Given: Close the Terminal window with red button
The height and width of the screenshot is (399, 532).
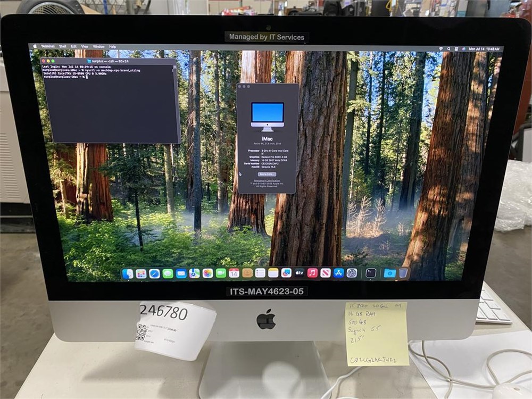Looking at the screenshot, I should click(x=44, y=61).
